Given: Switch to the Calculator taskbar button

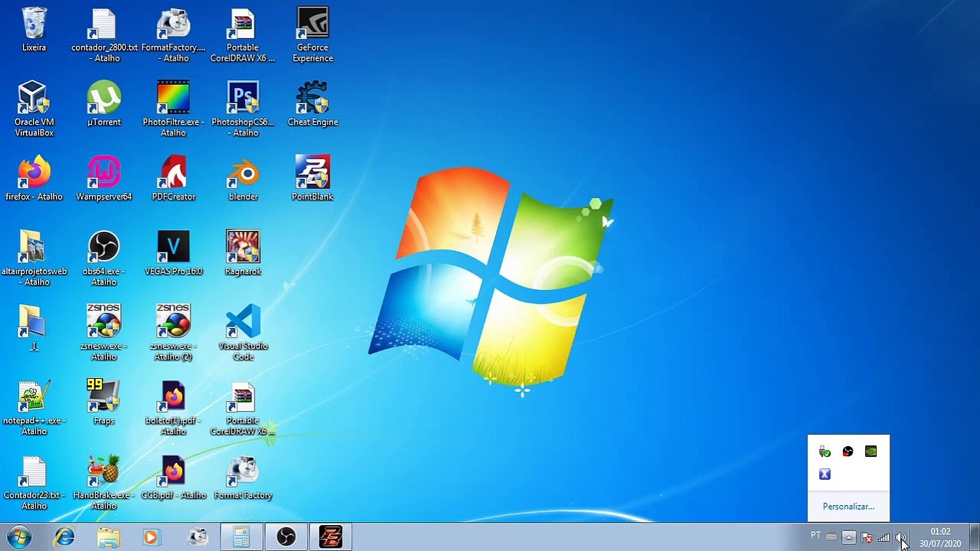Looking at the screenshot, I should pyautogui.click(x=242, y=537).
